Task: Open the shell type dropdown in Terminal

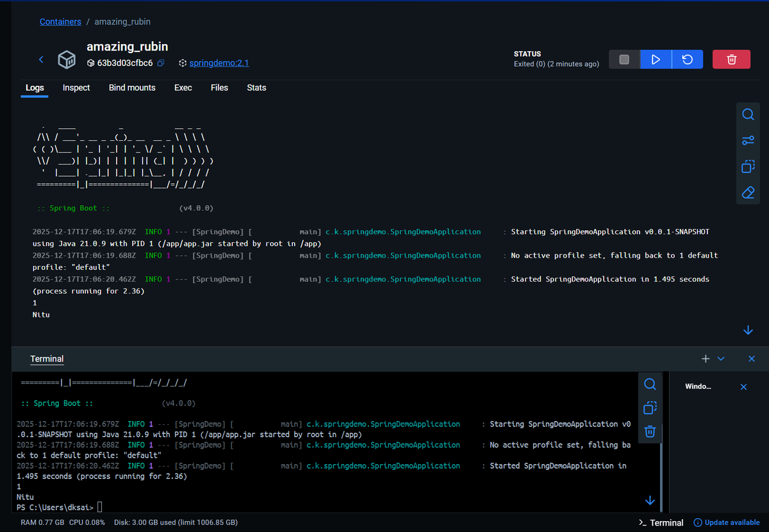Action: pos(721,359)
